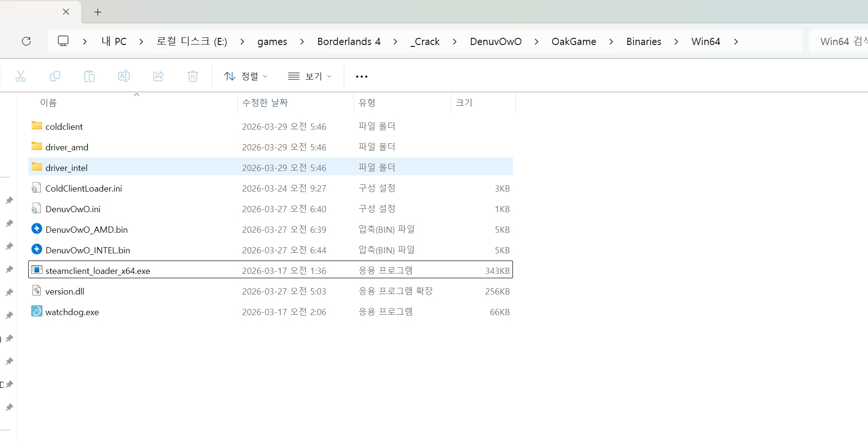The image size is (868, 443).
Task: Open the 보기 view dropdown
Action: 310,76
